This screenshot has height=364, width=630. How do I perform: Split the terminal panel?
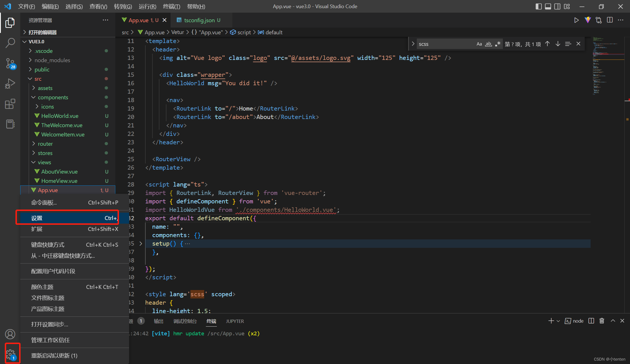(591, 321)
